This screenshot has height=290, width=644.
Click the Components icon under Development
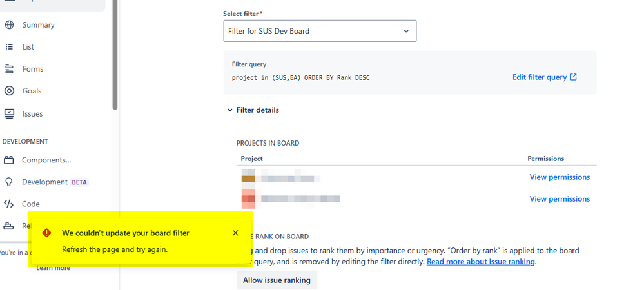pos(9,160)
